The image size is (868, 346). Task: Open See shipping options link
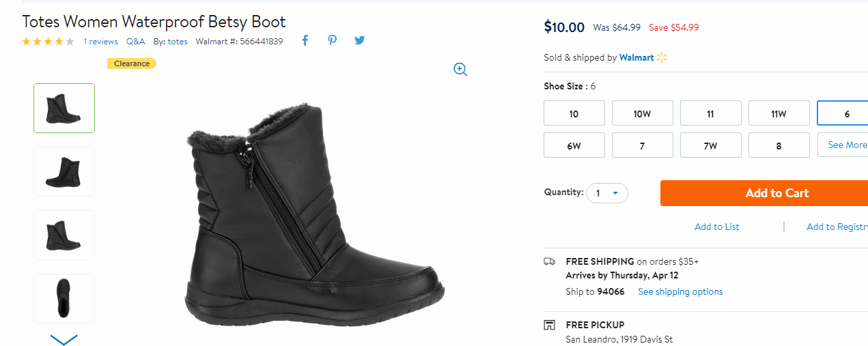coord(680,291)
